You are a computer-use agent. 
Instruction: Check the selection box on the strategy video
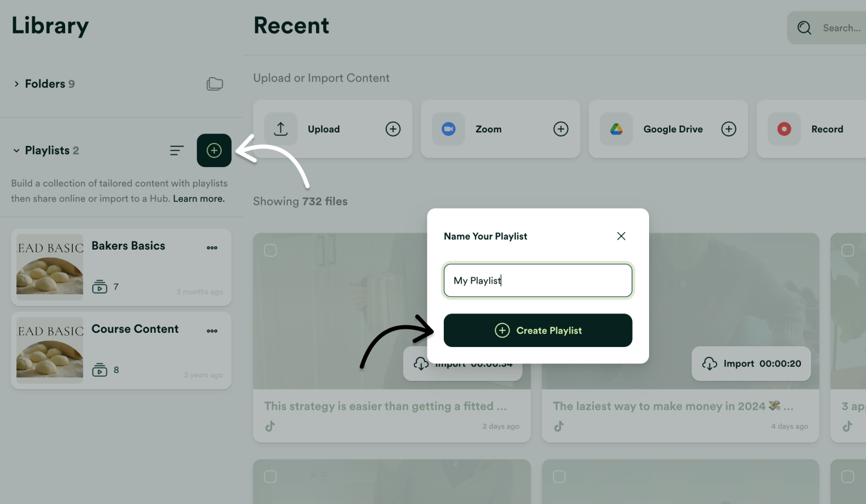tap(270, 250)
